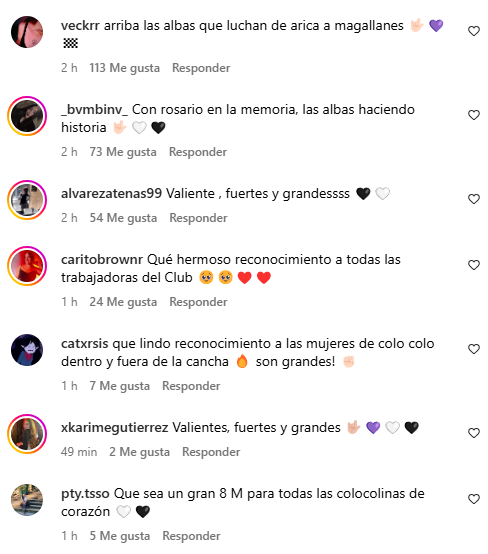Show the 113 Me gusta likes list
Screen dimensions: 488x554
(x=124, y=68)
